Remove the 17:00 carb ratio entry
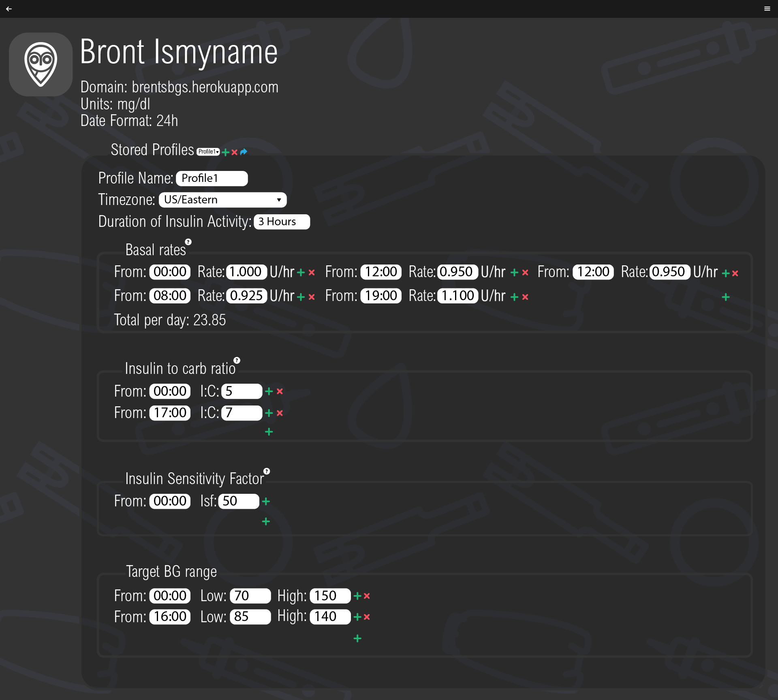Viewport: 778px width, 700px height. (x=280, y=414)
